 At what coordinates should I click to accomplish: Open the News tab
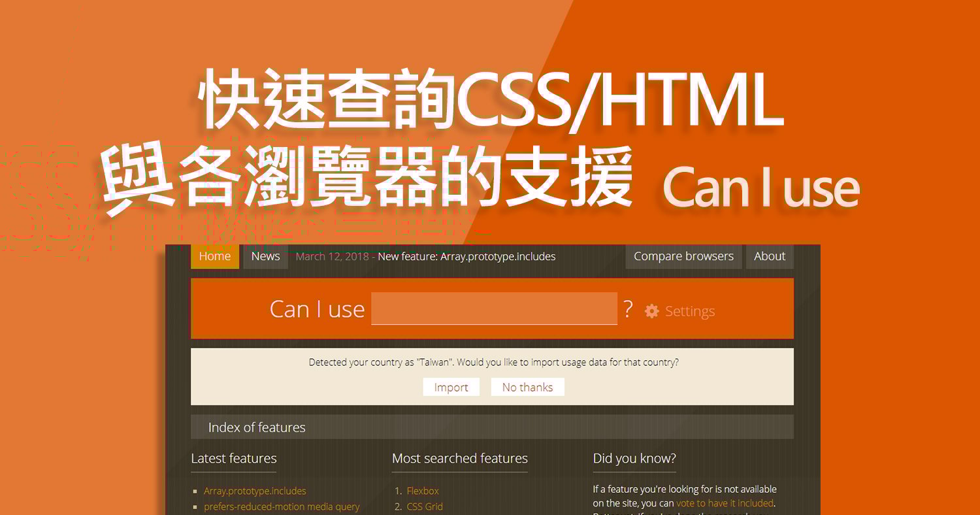pyautogui.click(x=265, y=256)
